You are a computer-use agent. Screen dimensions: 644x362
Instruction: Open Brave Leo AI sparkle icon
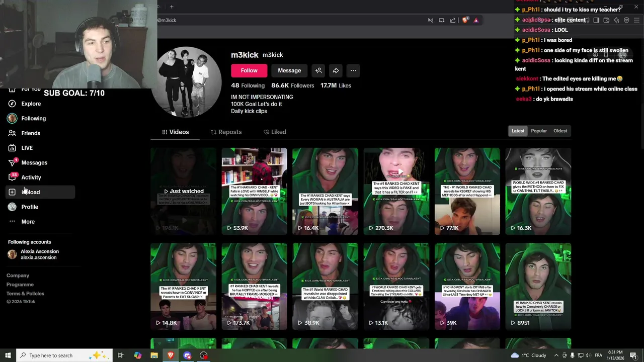616,20
